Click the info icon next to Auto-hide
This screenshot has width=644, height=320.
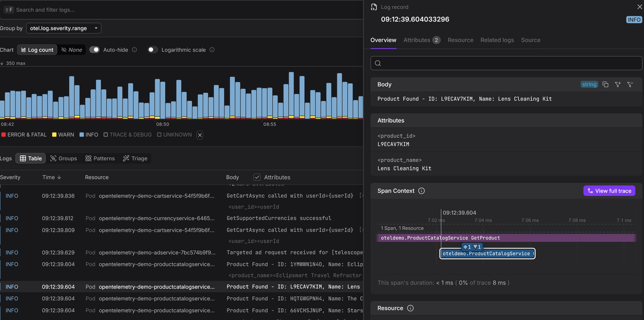pyautogui.click(x=134, y=50)
